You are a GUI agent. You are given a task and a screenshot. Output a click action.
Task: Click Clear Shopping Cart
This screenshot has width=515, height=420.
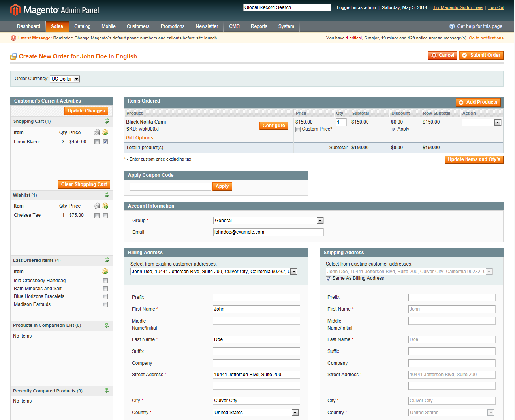84,184
